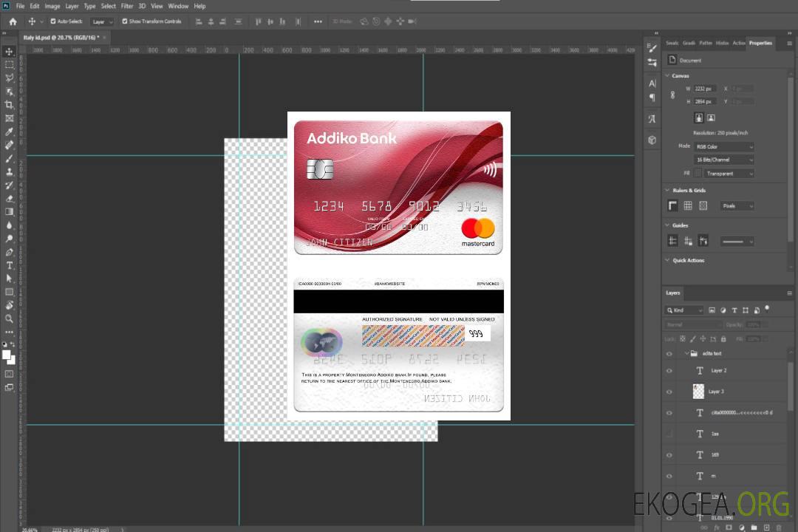Select the Clone Stamp tool
This screenshot has width=798, height=532.
point(9,172)
